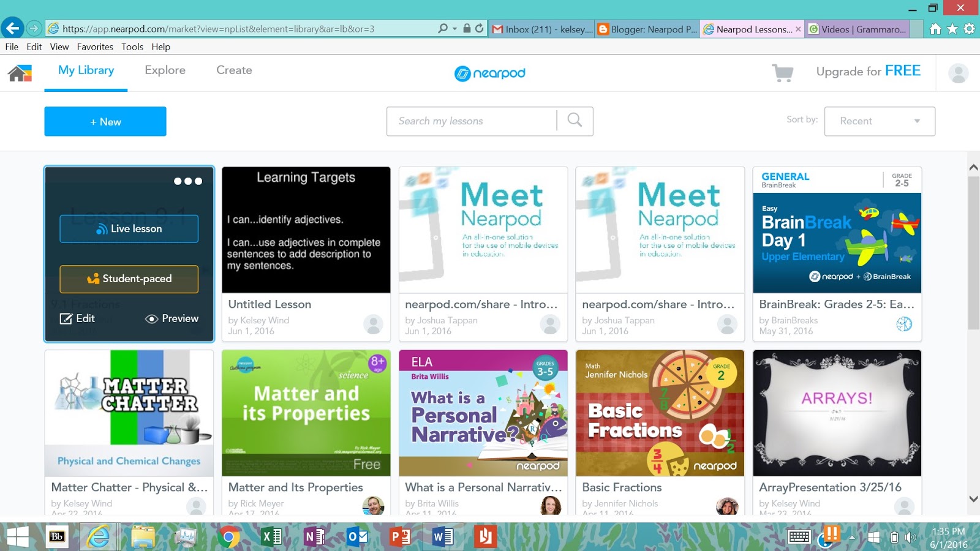Click the address bar lock icon
This screenshot has width=980, height=551.
coord(467,28)
